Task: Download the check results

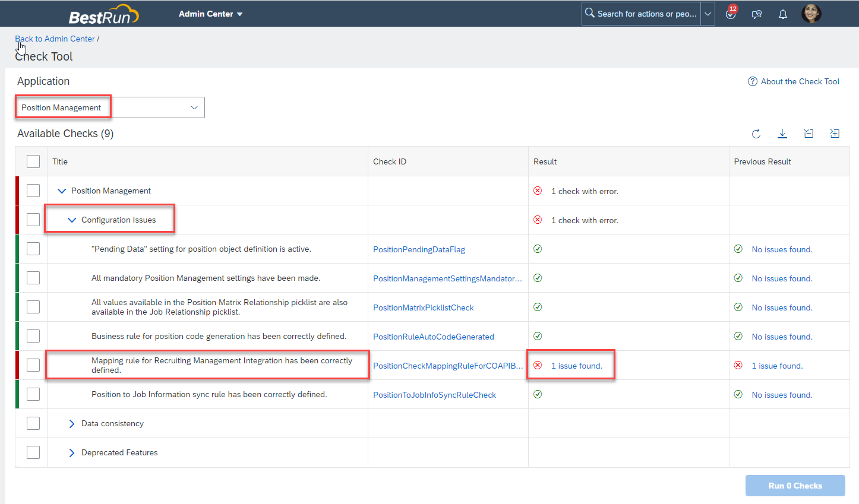Action: pos(782,134)
